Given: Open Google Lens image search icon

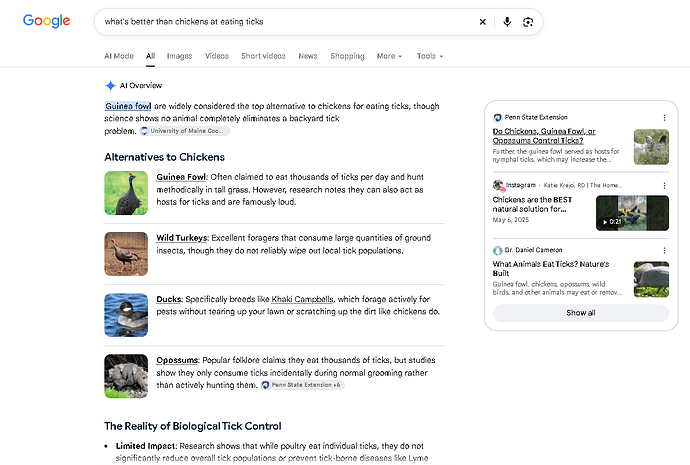Looking at the screenshot, I should point(528,22).
